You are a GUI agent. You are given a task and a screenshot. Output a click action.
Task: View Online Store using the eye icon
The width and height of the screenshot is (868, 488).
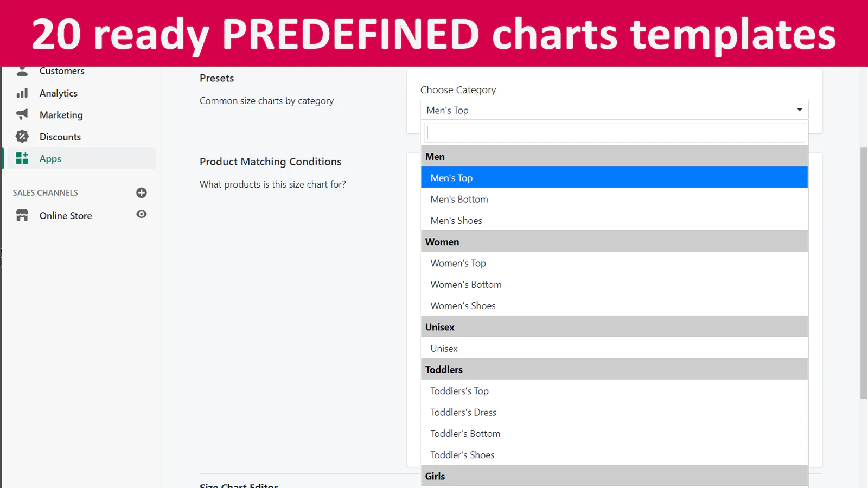pyautogui.click(x=142, y=214)
